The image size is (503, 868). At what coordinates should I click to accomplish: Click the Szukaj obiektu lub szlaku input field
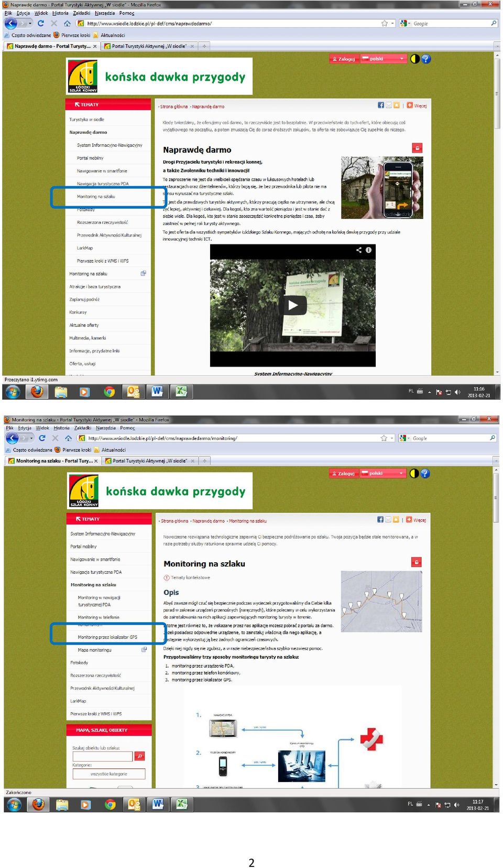coord(103,756)
